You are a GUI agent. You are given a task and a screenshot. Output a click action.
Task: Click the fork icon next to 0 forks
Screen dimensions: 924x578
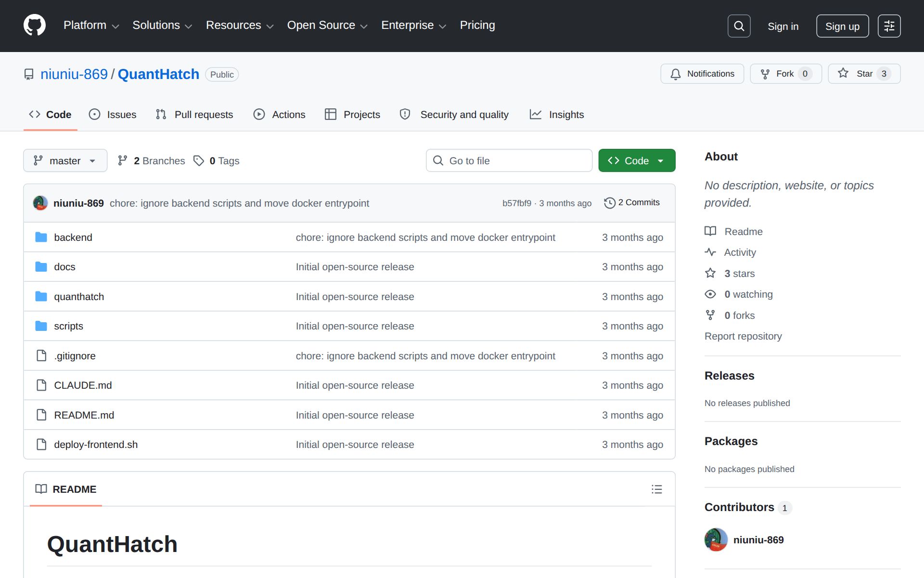point(710,315)
